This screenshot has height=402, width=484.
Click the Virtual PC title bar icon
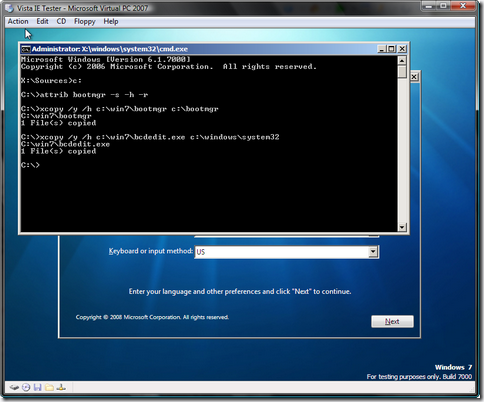[10, 8]
